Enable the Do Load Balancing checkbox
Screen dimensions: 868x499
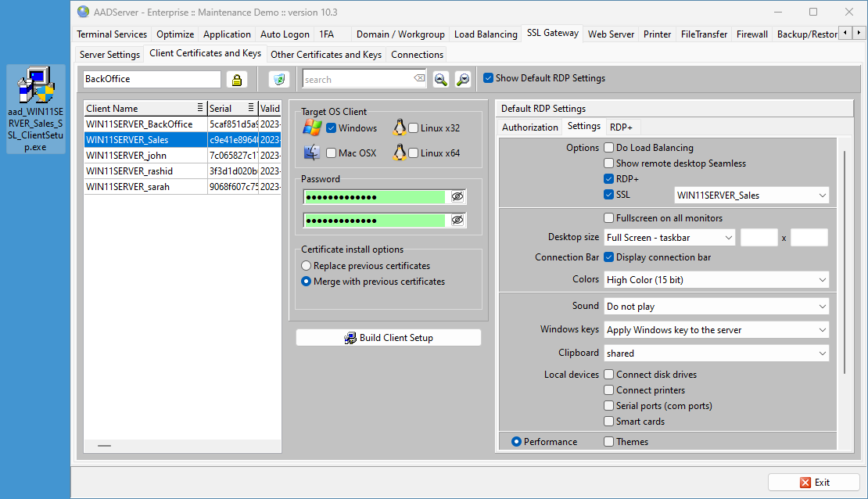(608, 148)
